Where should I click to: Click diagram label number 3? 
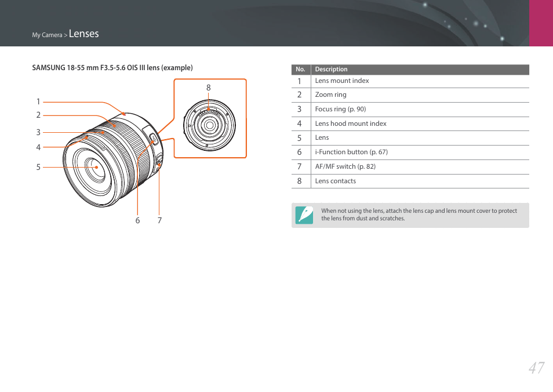tap(38, 132)
